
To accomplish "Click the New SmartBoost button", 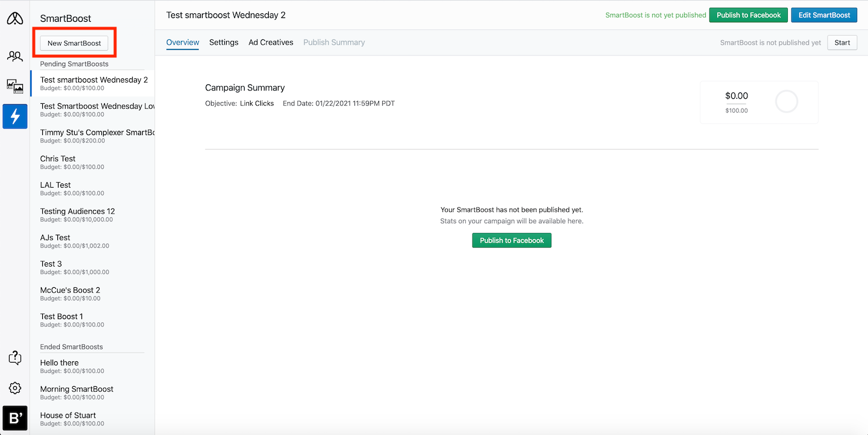I will [74, 43].
